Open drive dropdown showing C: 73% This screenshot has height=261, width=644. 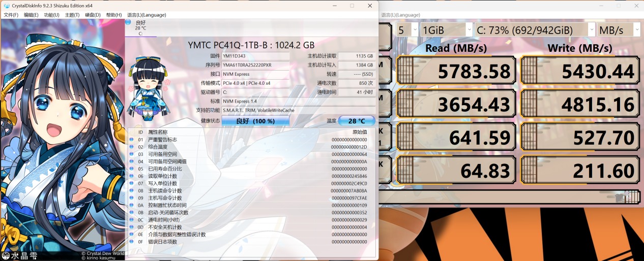coord(535,30)
